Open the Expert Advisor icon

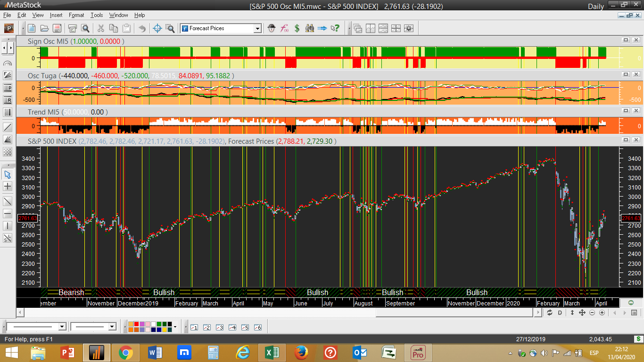[272, 28]
